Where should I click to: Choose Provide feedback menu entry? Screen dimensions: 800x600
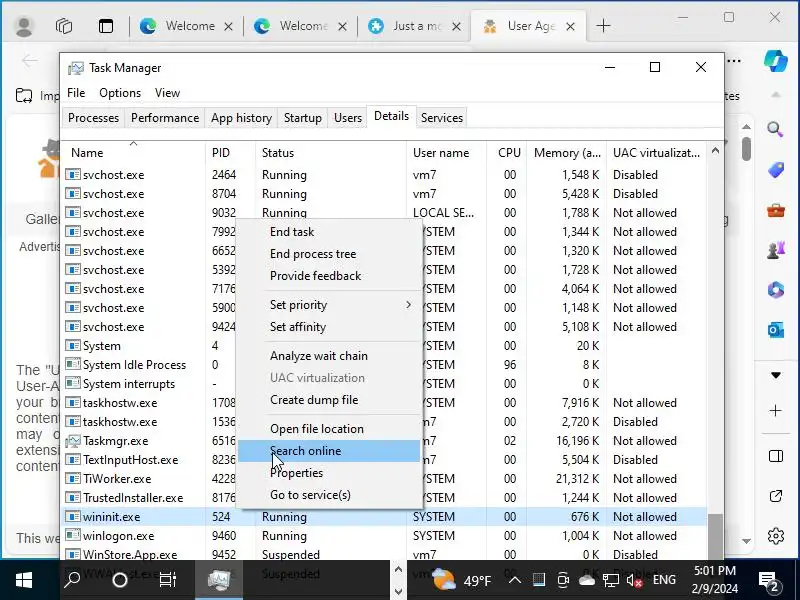coord(330,276)
